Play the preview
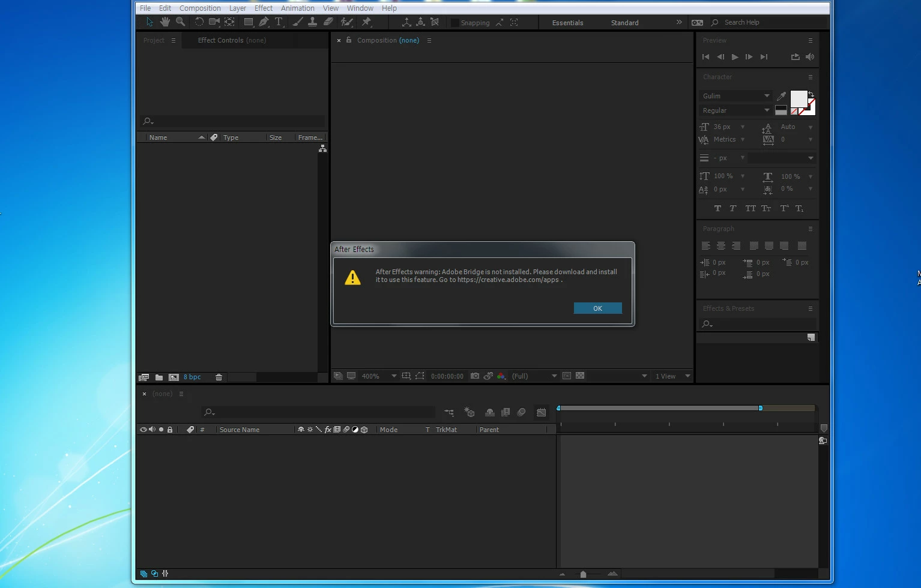 coord(735,57)
